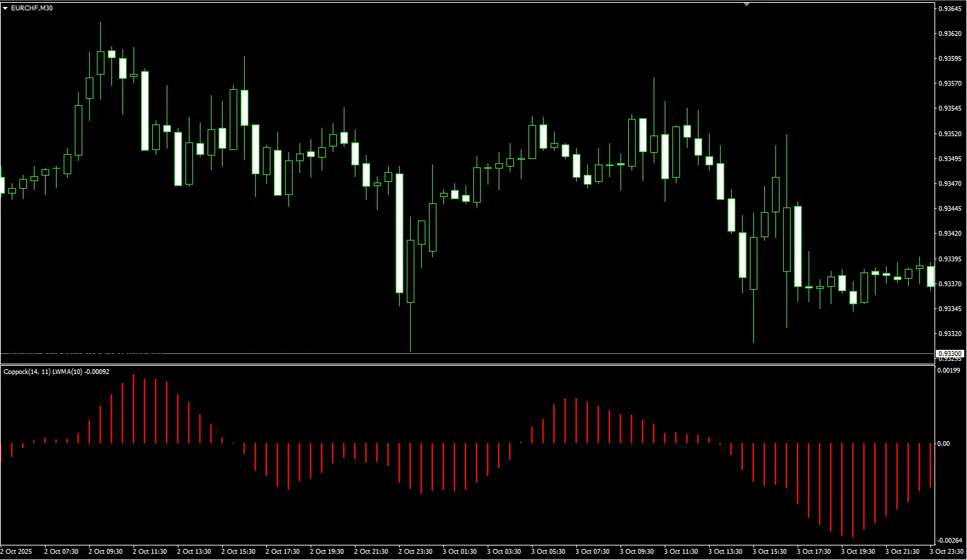The image size is (967, 560).
Task: Click the 0.93545 price axis label
Action: pos(950,109)
